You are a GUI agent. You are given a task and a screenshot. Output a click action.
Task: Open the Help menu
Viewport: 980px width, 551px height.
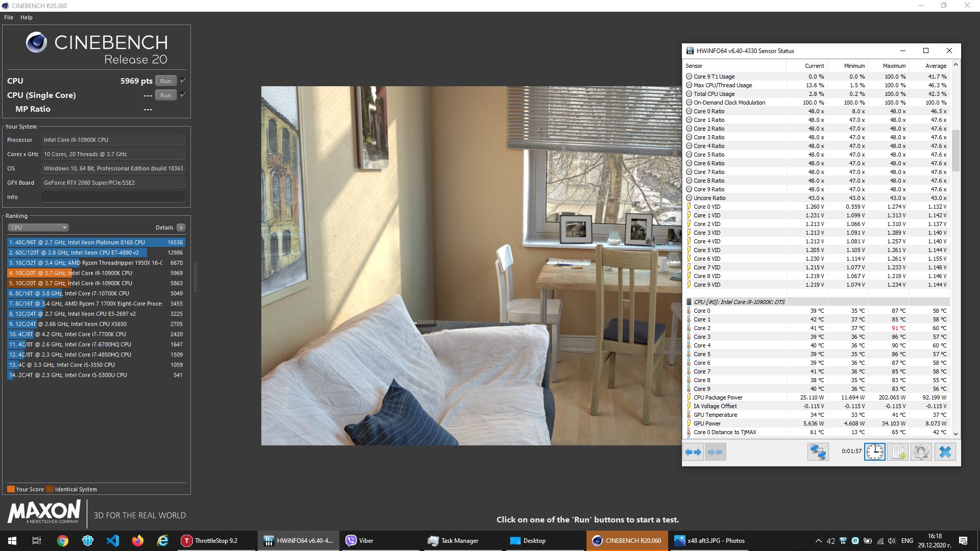tap(27, 17)
